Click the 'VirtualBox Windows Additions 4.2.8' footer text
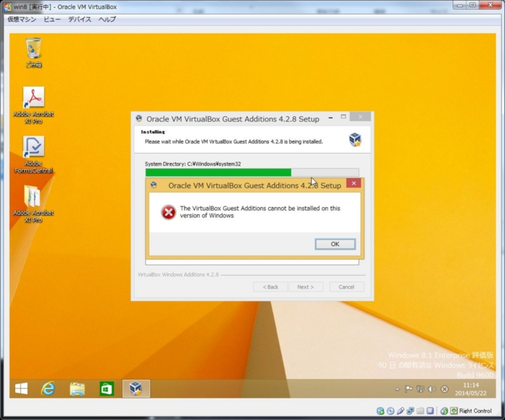The width and height of the screenshot is (505, 420). coord(178,274)
